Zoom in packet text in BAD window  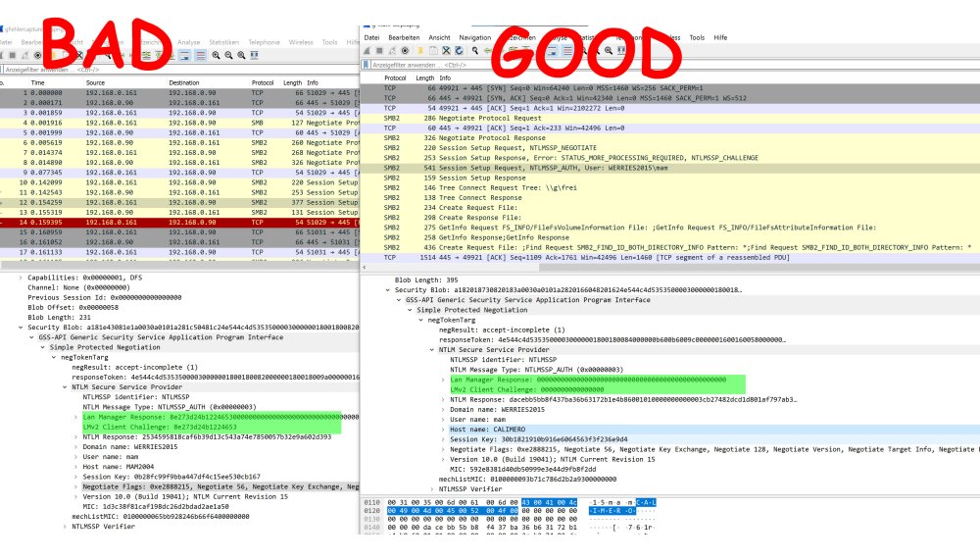coord(216,55)
